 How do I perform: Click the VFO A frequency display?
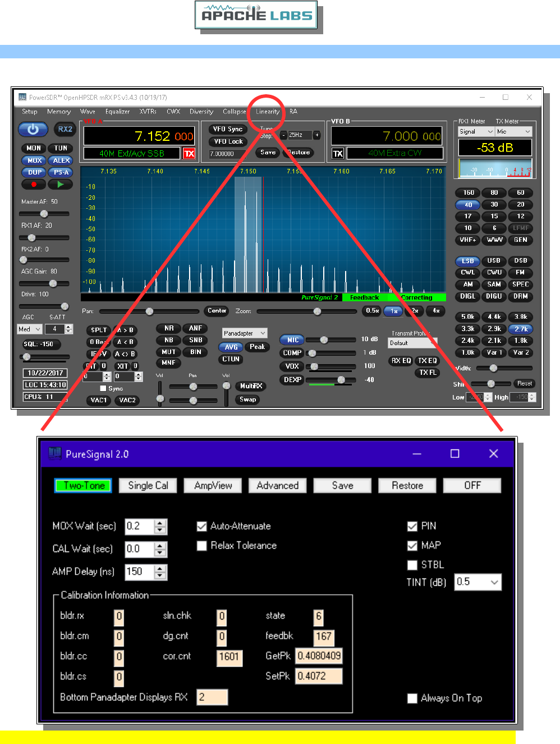point(139,136)
